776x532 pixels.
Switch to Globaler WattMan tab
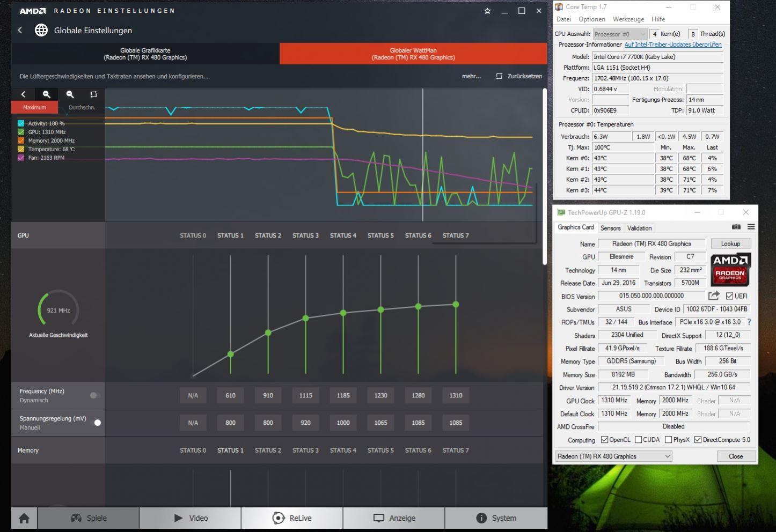click(x=413, y=54)
